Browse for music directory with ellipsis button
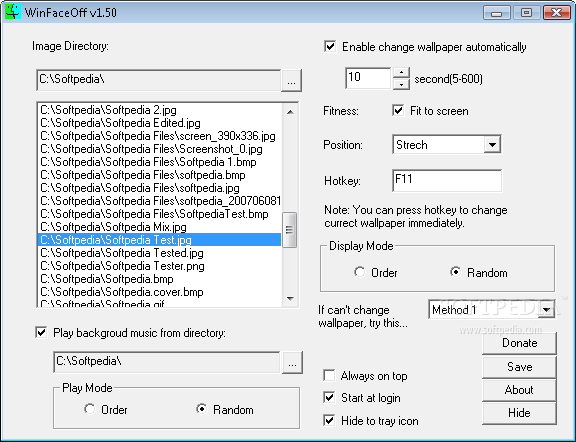576x442 pixels. click(292, 363)
